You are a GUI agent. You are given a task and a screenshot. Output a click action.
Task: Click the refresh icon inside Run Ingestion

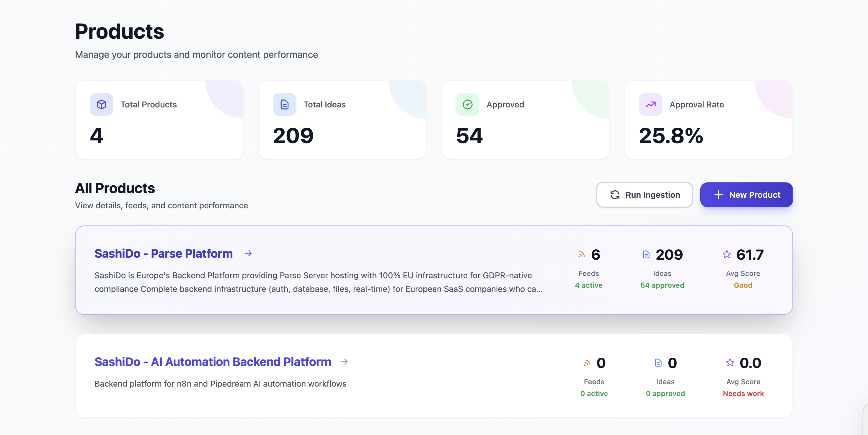tap(615, 194)
